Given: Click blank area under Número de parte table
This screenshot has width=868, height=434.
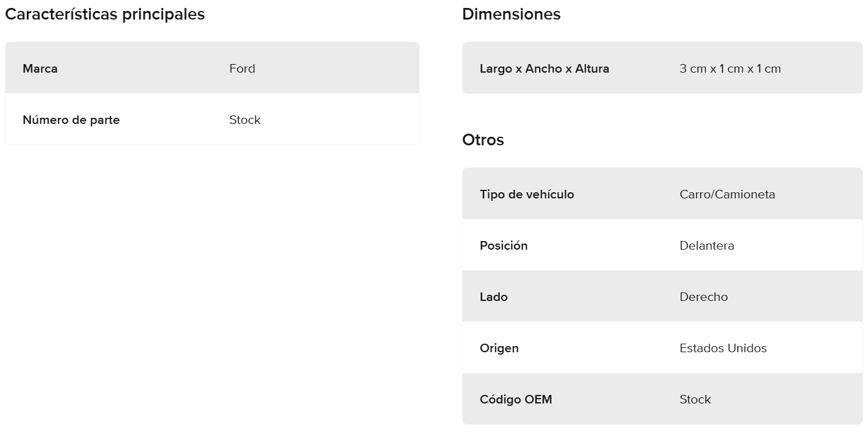Looking at the screenshot, I should click(x=212, y=275).
